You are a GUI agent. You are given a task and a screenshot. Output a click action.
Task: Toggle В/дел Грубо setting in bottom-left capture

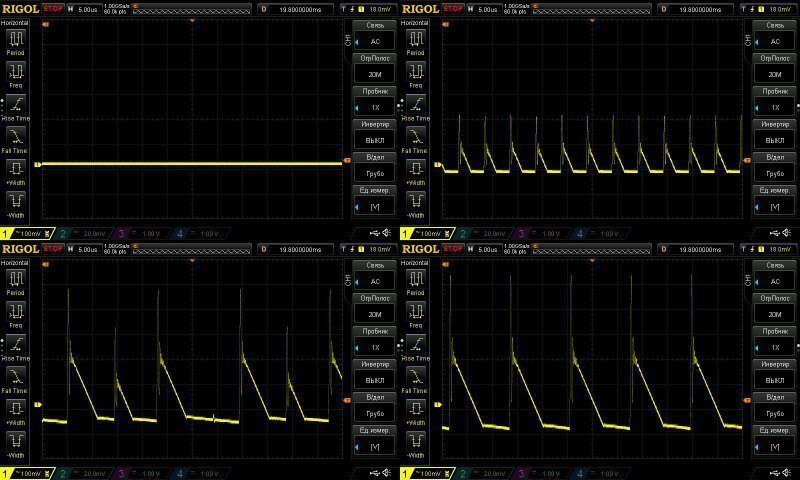pyautogui.click(x=375, y=408)
